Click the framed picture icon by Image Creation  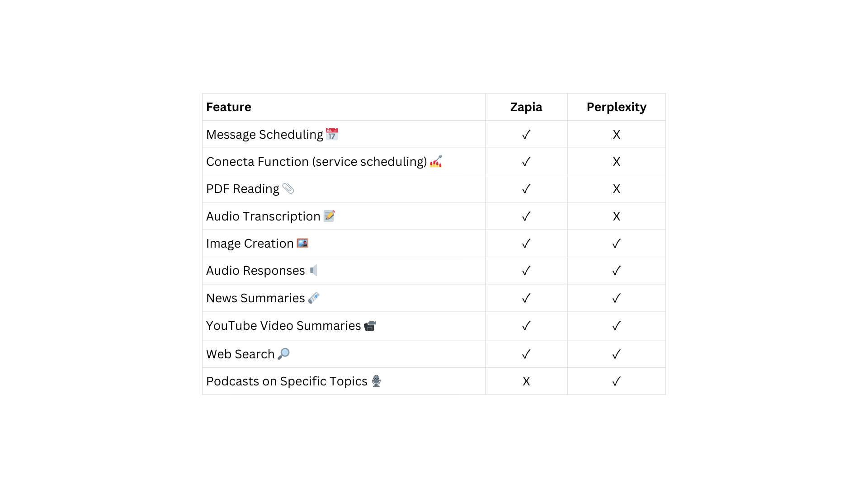click(x=302, y=243)
